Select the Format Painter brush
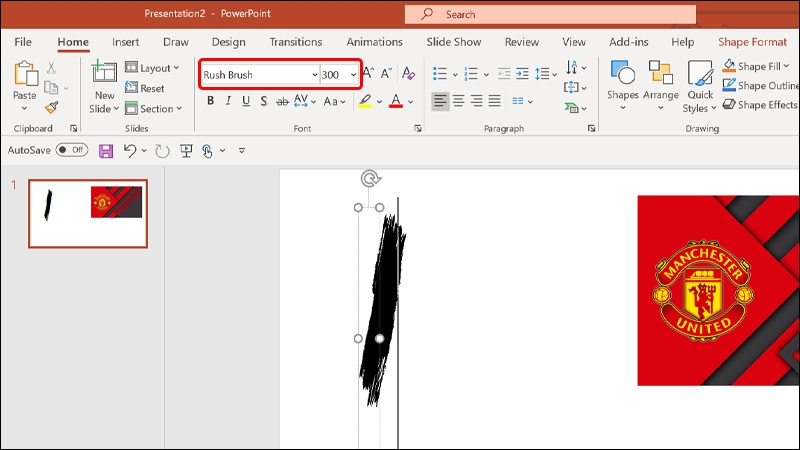 tap(51, 107)
